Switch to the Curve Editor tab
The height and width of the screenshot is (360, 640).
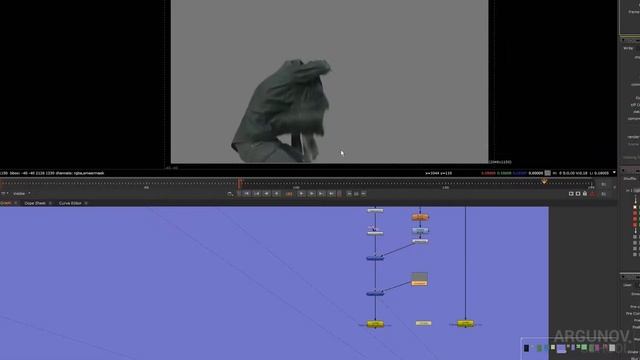tap(70, 203)
